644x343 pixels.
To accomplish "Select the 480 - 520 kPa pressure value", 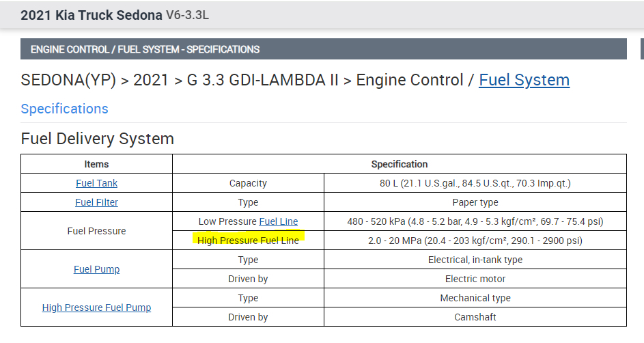I will point(475,221).
